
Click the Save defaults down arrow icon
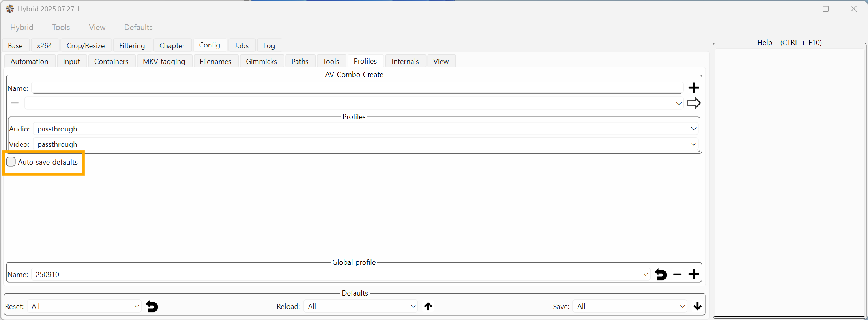click(x=697, y=306)
